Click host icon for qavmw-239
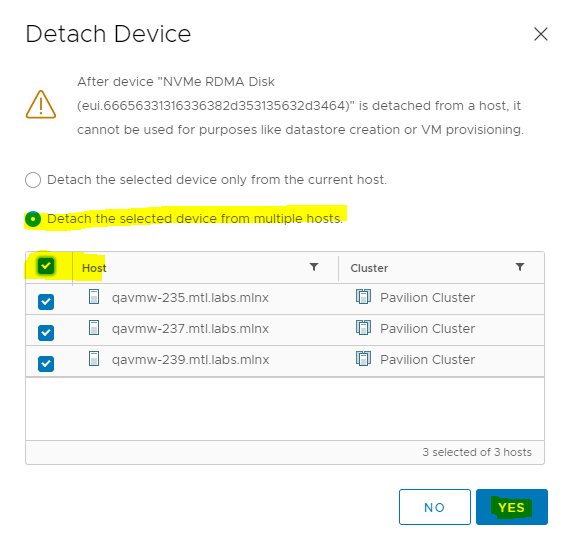This screenshot has height=547, width=568. (94, 359)
